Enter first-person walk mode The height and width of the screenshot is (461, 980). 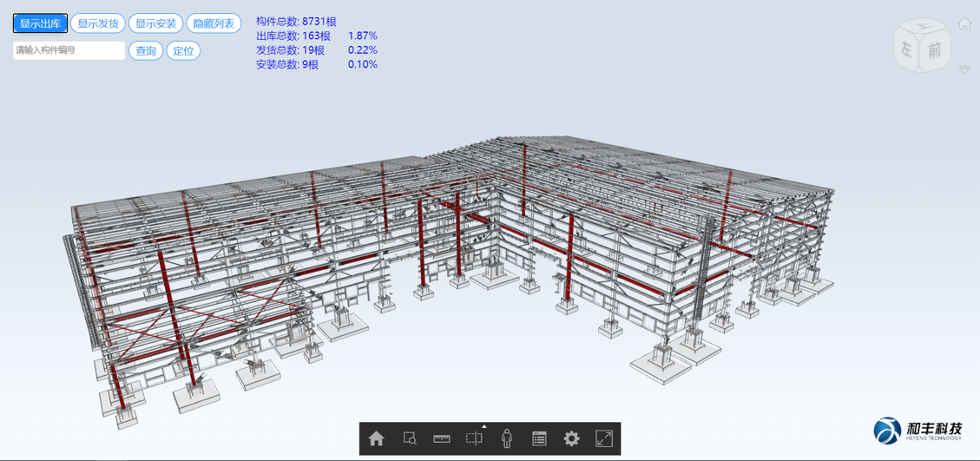[507, 438]
